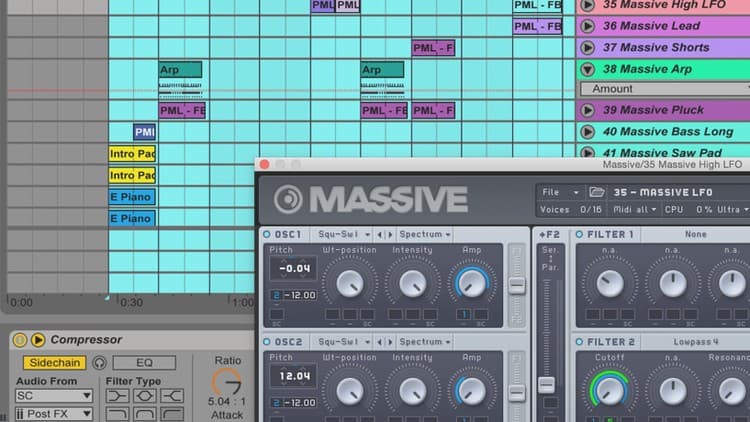Open the Midi all channel menu
This screenshot has width=750, height=422.
pyautogui.click(x=634, y=210)
